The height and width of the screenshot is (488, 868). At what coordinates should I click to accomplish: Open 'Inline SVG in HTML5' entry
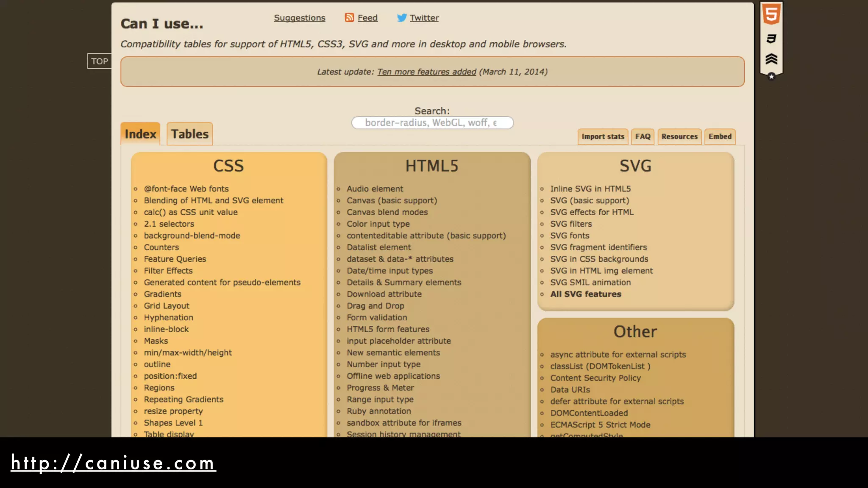[590, 189]
